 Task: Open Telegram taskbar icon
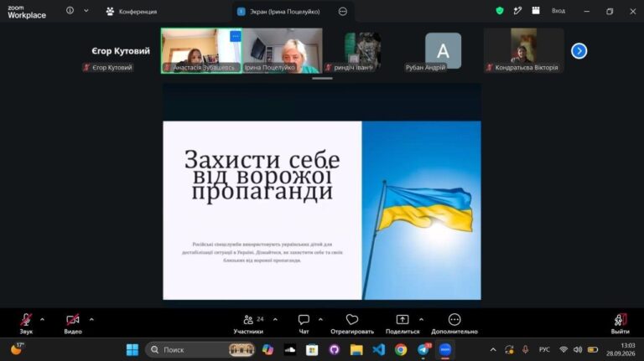coord(423,350)
